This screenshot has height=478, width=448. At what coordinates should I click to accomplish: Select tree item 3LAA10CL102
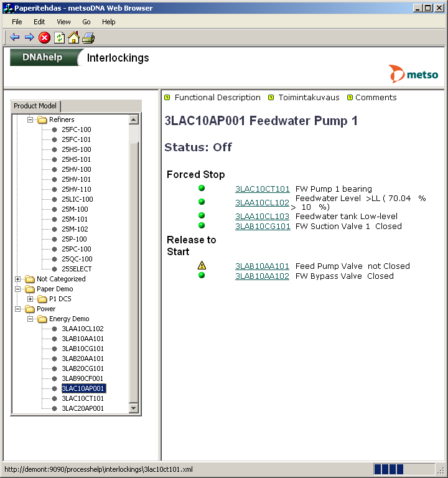(83, 329)
